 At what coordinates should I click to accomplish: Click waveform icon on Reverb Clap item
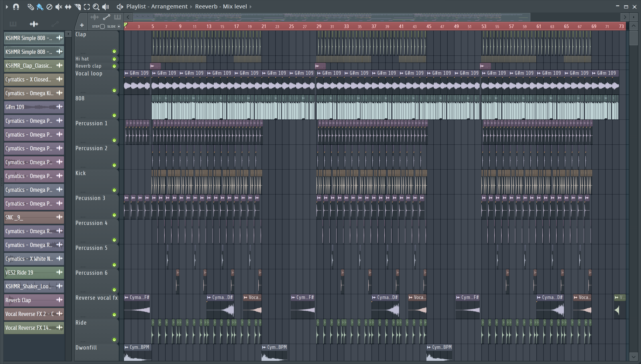click(x=59, y=300)
